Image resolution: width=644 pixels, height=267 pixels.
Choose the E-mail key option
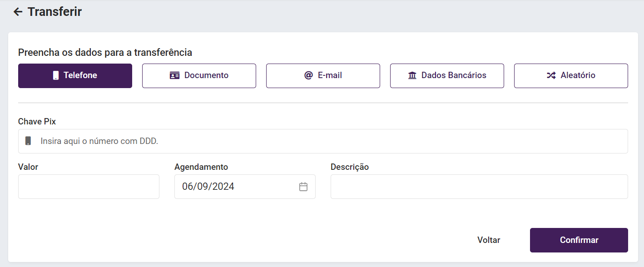[323, 75]
